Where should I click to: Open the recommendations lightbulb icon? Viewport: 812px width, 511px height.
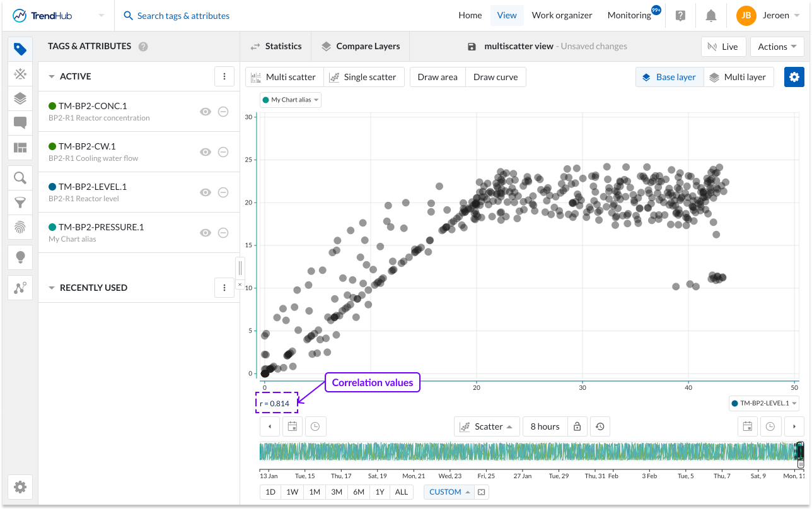pos(20,257)
